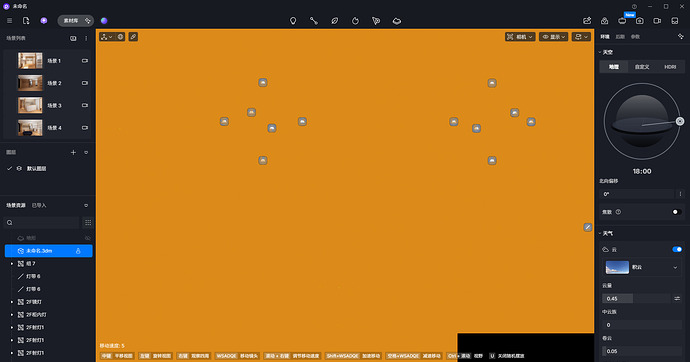
Task: Click the camera image render icon
Action: (639, 21)
